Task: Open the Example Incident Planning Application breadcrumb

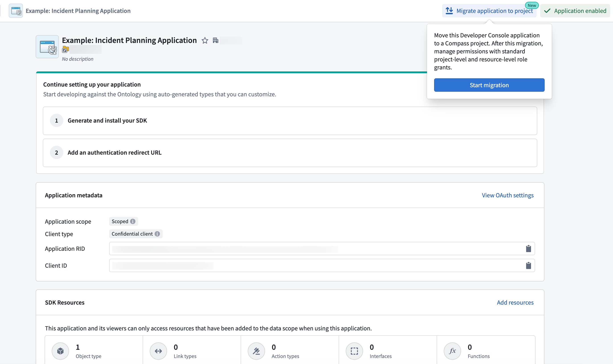Action: 78,10
